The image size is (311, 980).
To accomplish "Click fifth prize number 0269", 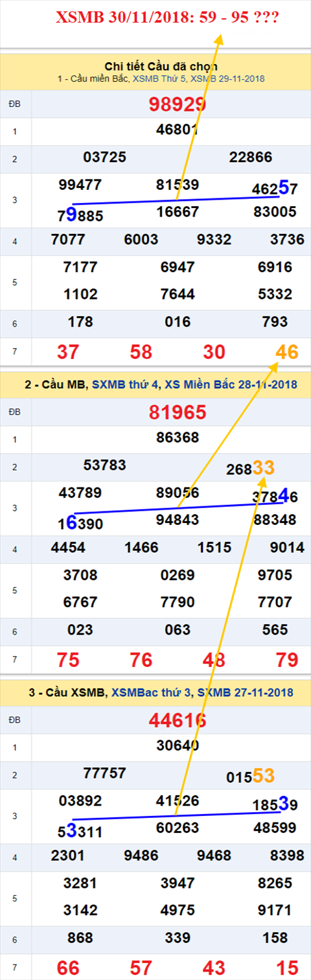I will (178, 574).
